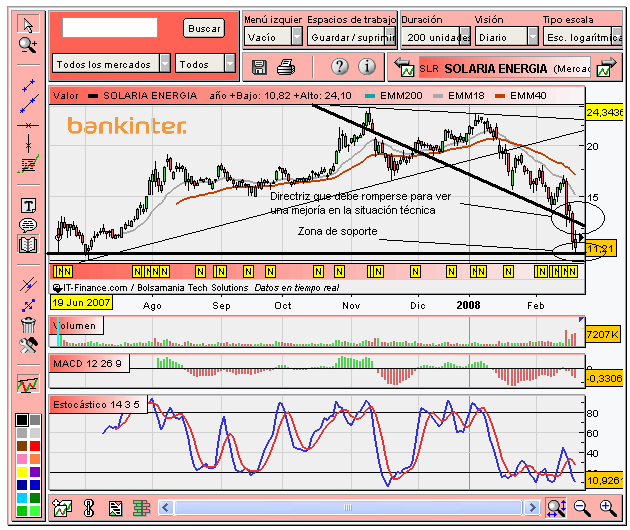Select the arrow pointer tool
The width and height of the screenshot is (630, 530).
tap(28, 25)
